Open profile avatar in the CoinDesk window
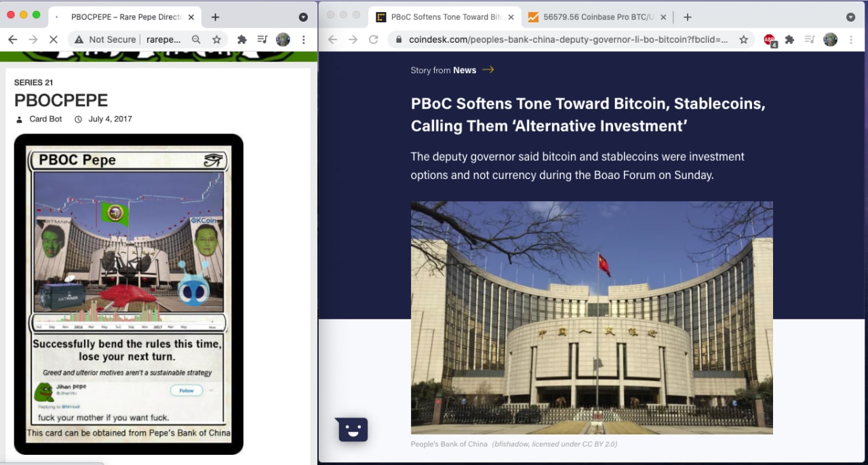Image resolution: width=868 pixels, height=465 pixels. click(830, 39)
